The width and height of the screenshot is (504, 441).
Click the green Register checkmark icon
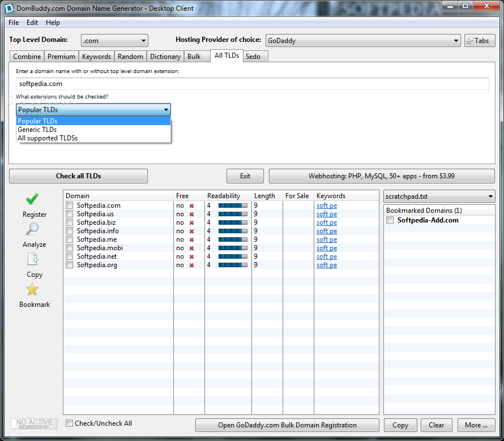click(32, 199)
